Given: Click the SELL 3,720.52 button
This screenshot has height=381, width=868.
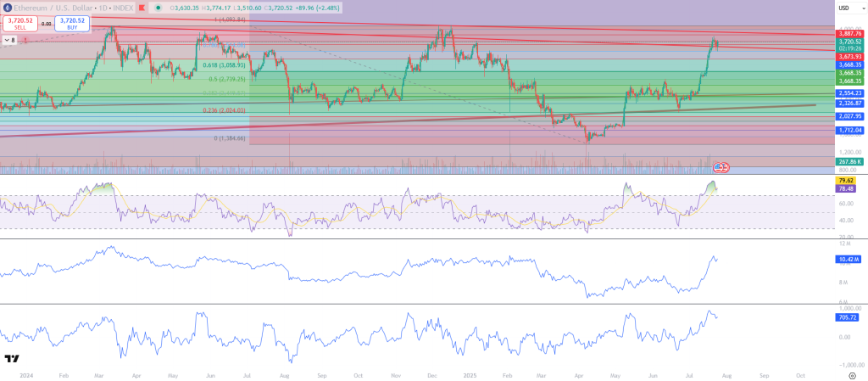Looking at the screenshot, I should point(20,23).
